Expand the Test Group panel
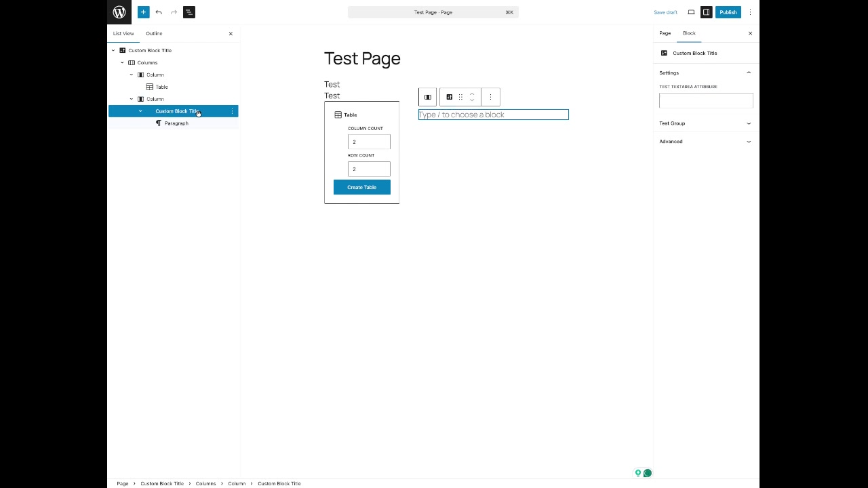Image resolution: width=868 pixels, height=488 pixels. coord(706,123)
